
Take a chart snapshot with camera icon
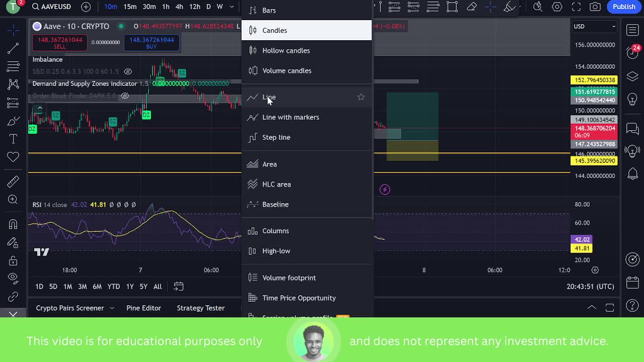(595, 7)
